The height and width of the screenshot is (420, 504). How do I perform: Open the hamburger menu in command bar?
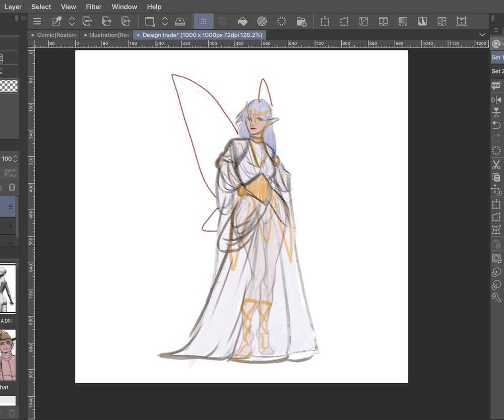37,21
